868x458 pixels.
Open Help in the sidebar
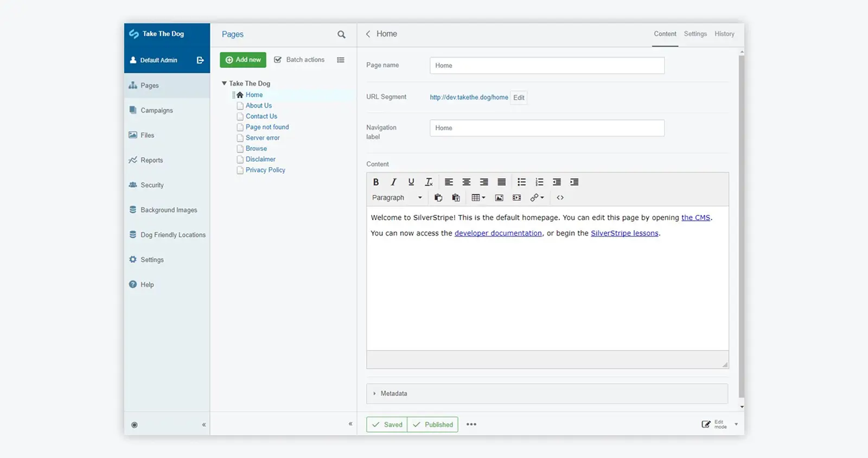pyautogui.click(x=167, y=285)
